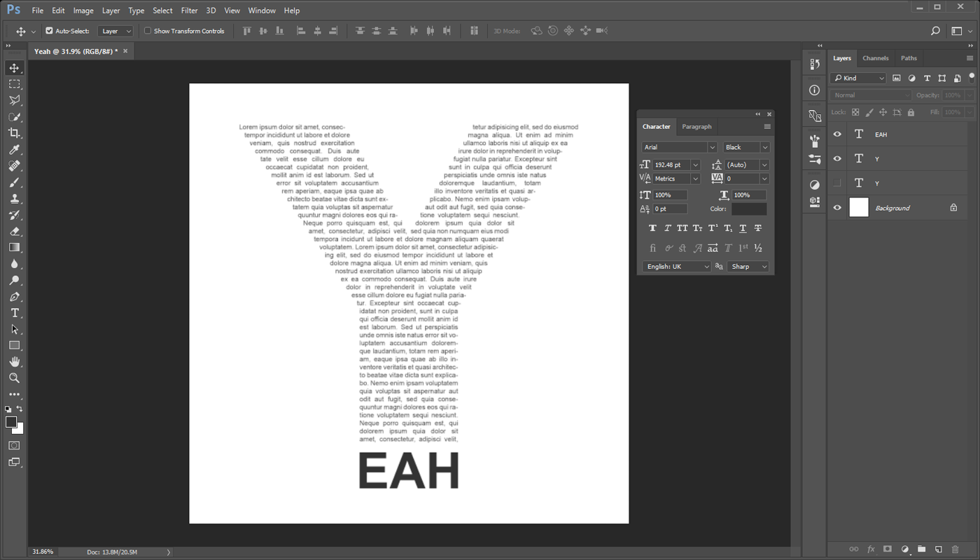
Task: Create a new layer from Layers panel
Action: coord(938,549)
